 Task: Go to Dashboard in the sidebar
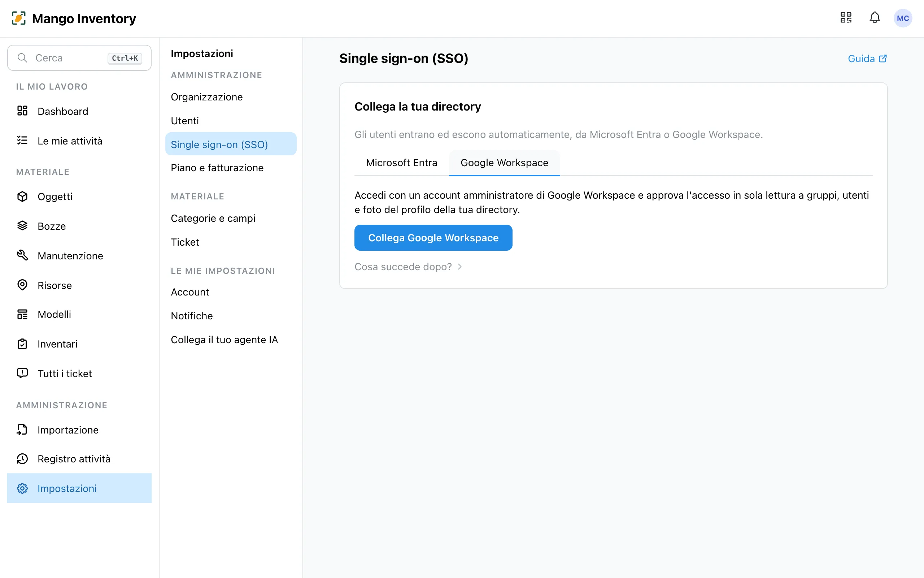(x=79, y=111)
